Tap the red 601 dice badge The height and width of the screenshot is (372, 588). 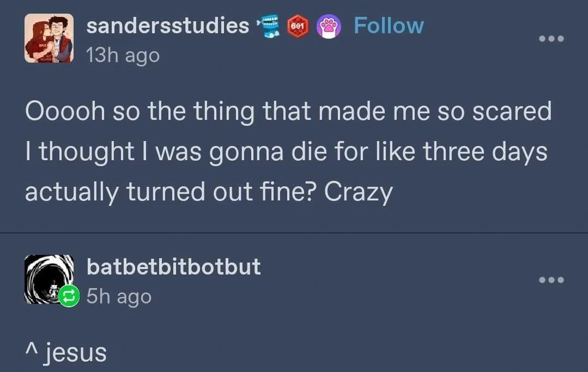click(298, 26)
